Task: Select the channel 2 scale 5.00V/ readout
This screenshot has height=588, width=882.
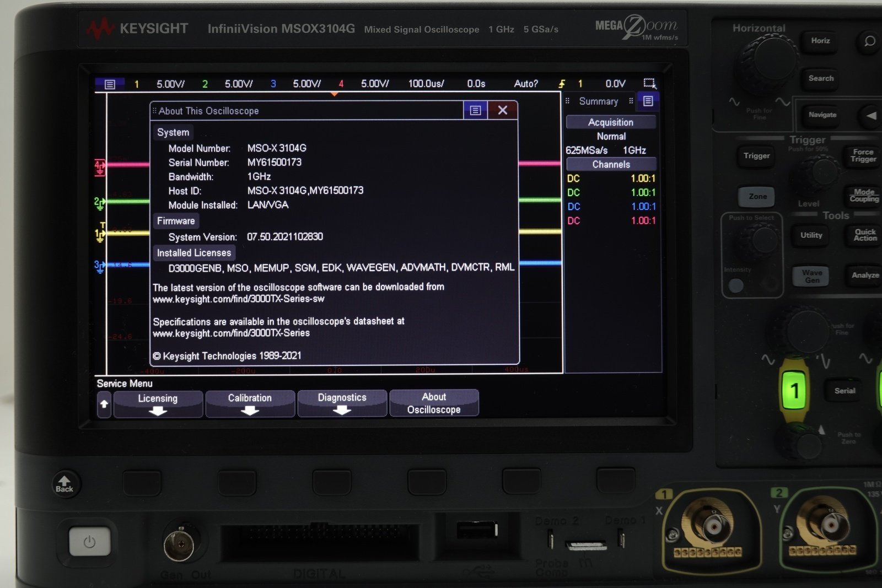Action: click(239, 84)
